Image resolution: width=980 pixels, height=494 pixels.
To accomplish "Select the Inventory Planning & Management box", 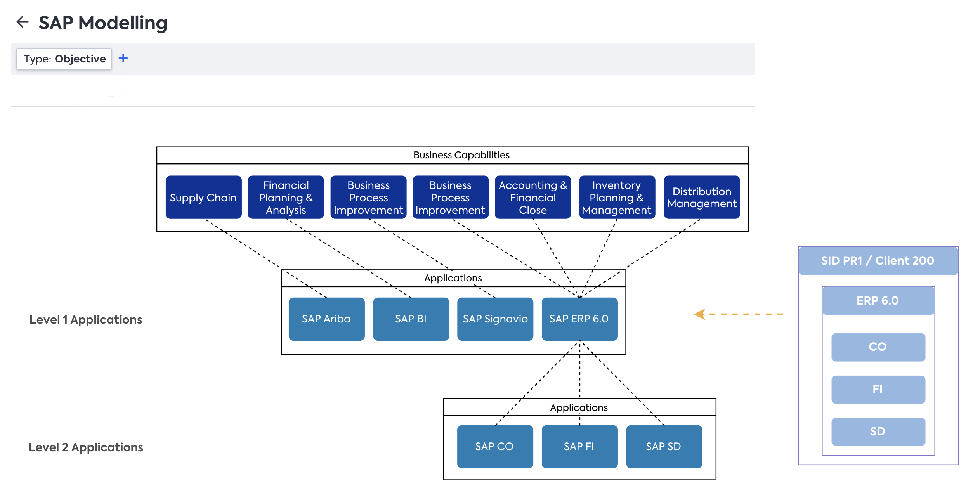I will point(617,197).
